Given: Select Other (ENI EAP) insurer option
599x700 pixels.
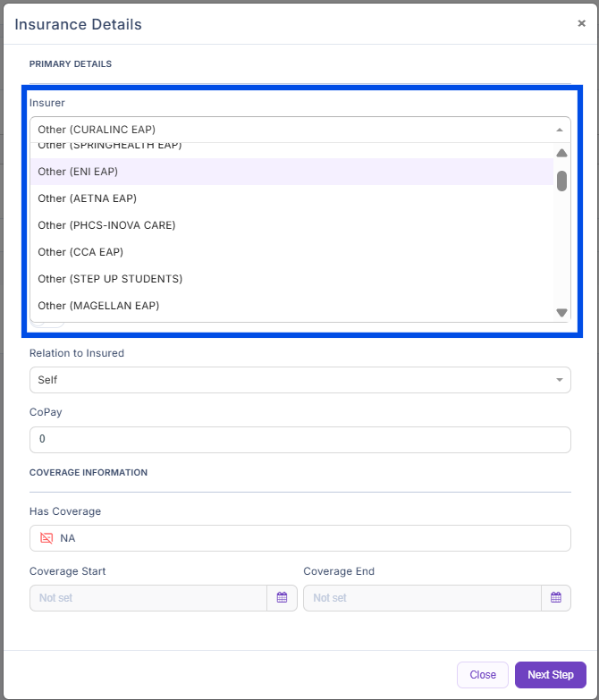Looking at the screenshot, I should coord(291,172).
